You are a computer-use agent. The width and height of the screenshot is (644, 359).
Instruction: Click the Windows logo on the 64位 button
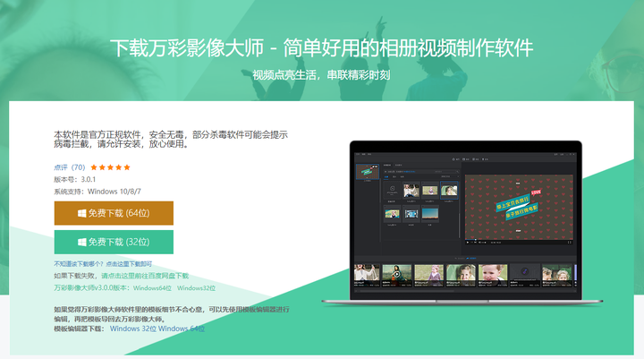click(x=82, y=213)
